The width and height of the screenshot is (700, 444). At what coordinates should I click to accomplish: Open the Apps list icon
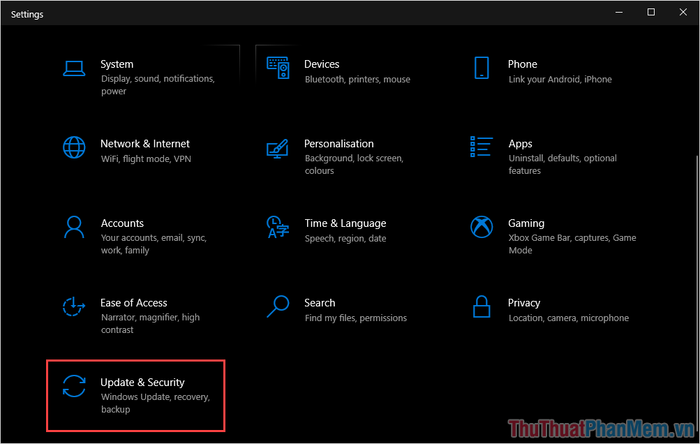481,147
